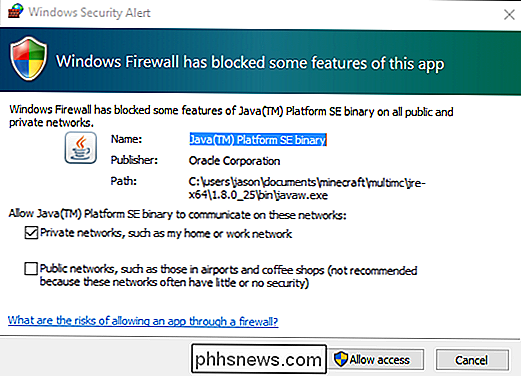Click the Private networks label text

[x=166, y=233]
